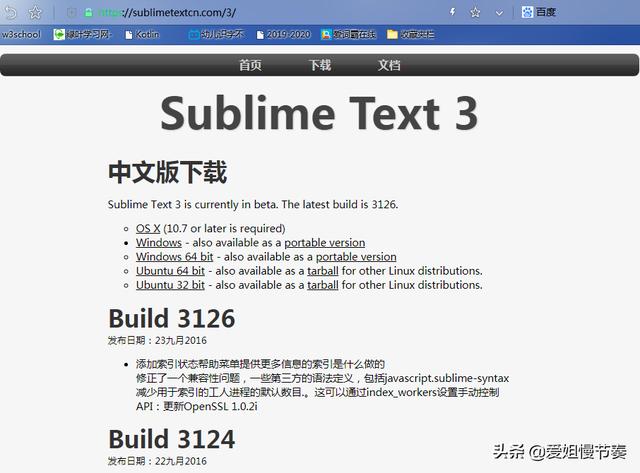Viewport: 640px width, 473px height.
Task: Open the w3school bookmark
Action: (21, 34)
